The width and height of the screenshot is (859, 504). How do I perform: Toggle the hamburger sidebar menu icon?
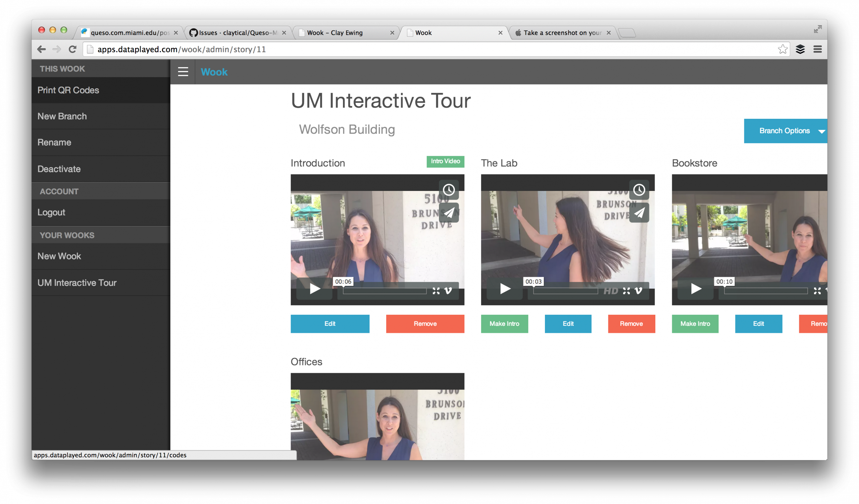click(183, 71)
